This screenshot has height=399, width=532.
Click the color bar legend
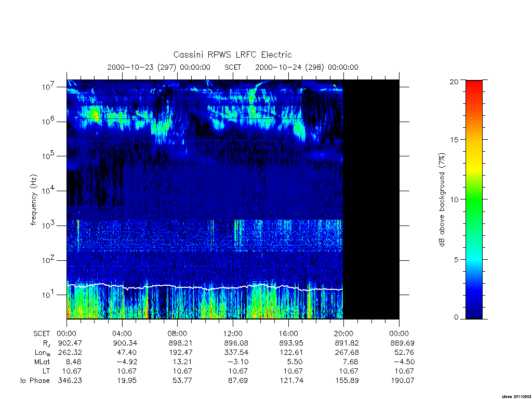coord(474,199)
